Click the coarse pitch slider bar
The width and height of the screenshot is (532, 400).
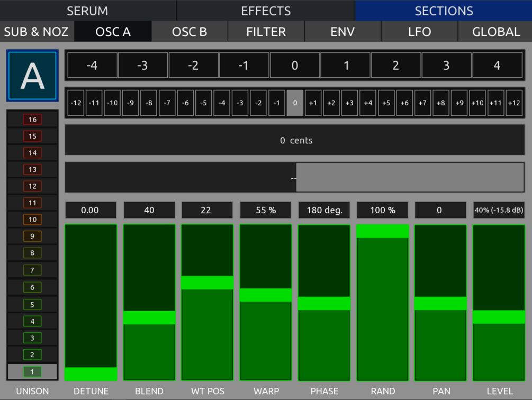295,177
